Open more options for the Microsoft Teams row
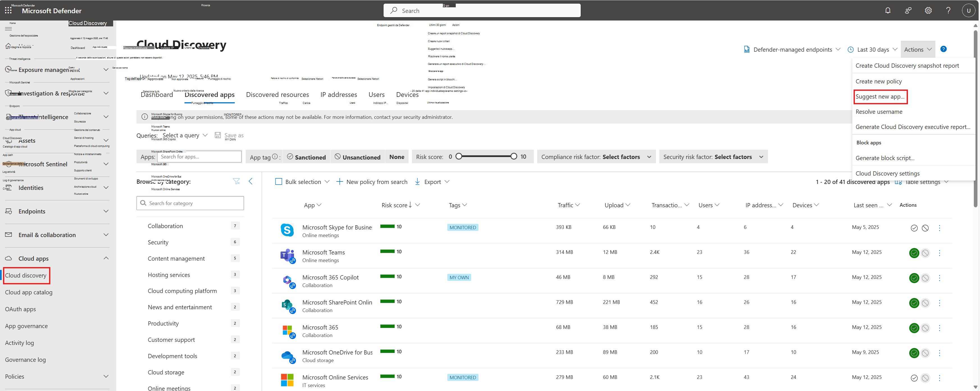Viewport: 980px width, 391px height. [939, 253]
